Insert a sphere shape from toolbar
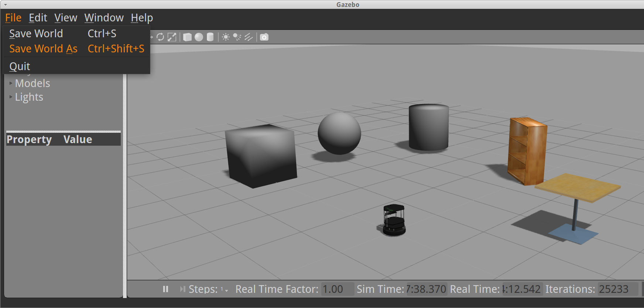644x308 pixels. (x=199, y=37)
